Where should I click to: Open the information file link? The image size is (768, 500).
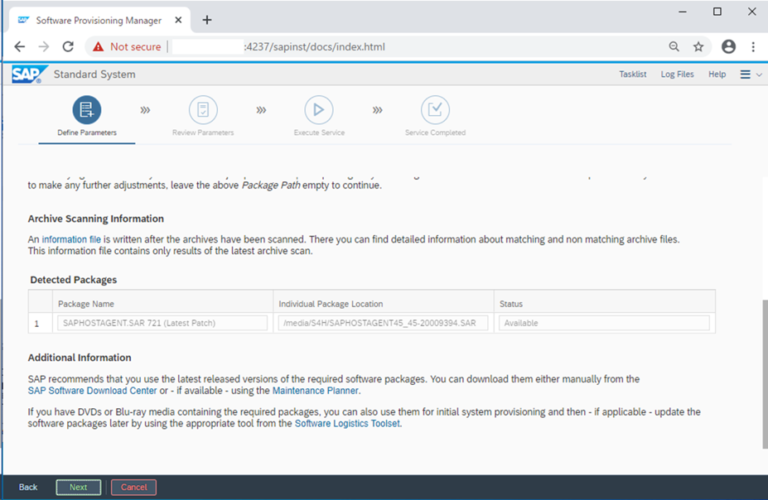pos(71,239)
